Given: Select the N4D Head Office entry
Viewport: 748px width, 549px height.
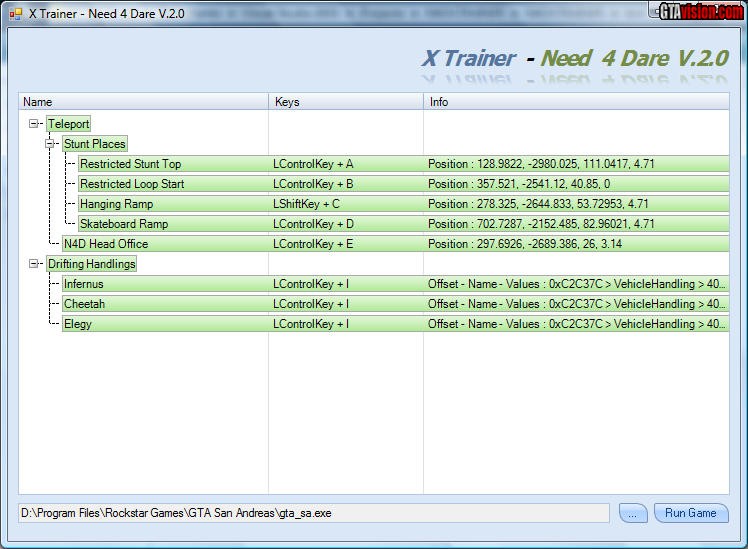Looking at the screenshot, I should (105, 244).
